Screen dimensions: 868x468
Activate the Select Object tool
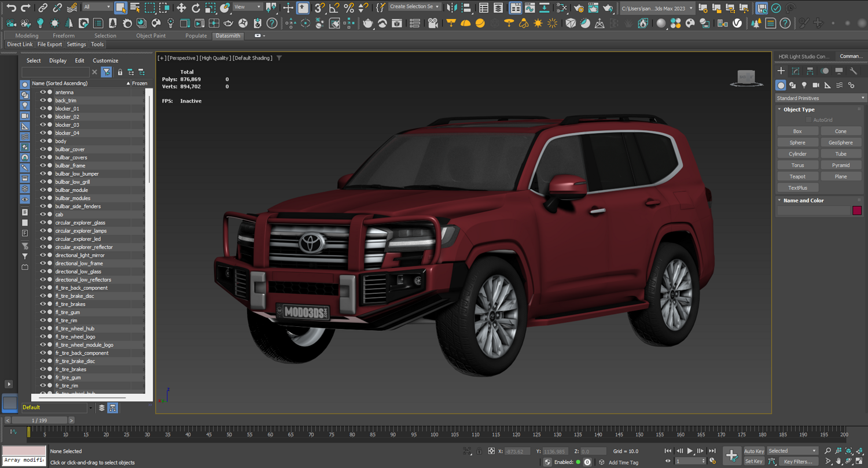click(120, 8)
